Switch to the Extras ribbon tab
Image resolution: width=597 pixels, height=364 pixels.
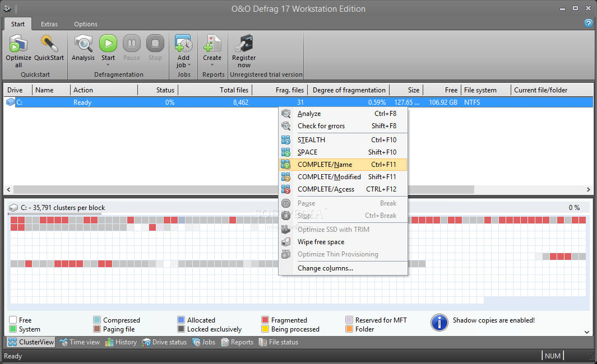49,24
